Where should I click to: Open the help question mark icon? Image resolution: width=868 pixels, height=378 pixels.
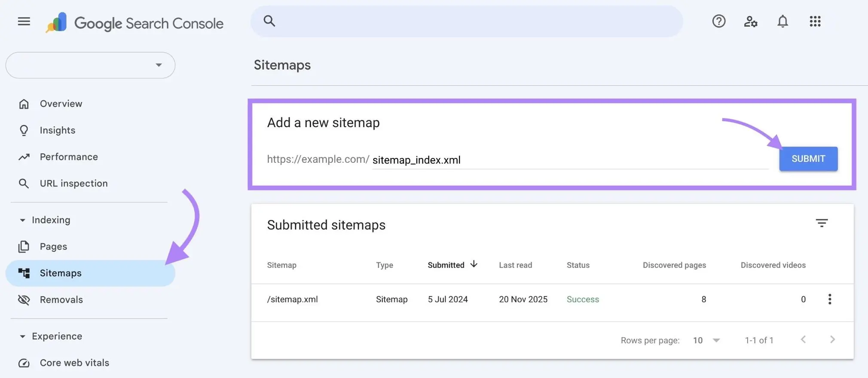[x=718, y=21]
